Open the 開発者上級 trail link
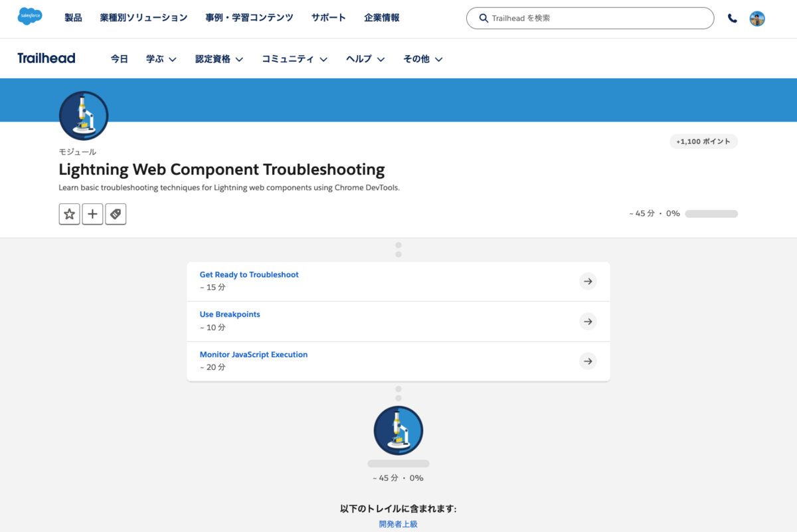This screenshot has height=532, width=797. pos(398,524)
